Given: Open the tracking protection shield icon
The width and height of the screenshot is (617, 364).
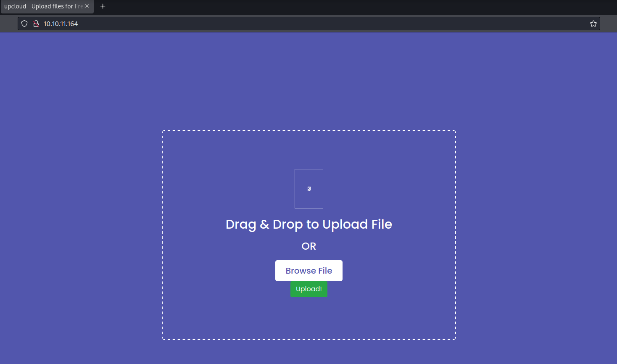Looking at the screenshot, I should (x=24, y=24).
